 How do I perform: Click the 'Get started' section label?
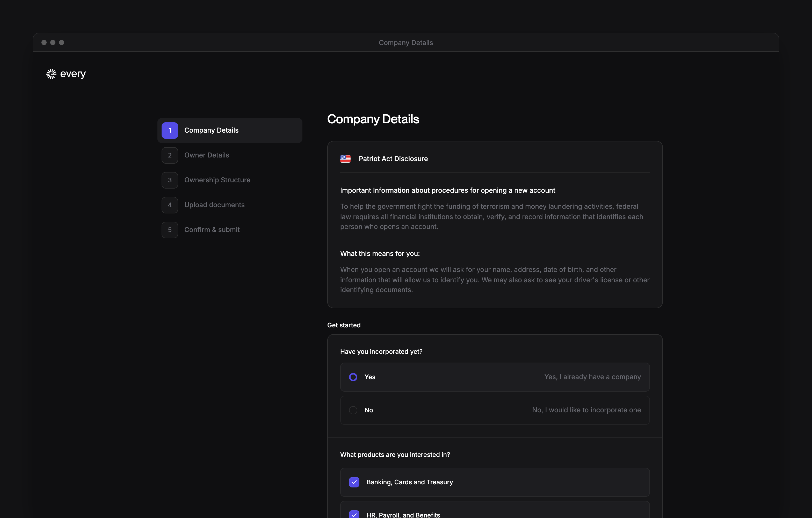click(344, 325)
